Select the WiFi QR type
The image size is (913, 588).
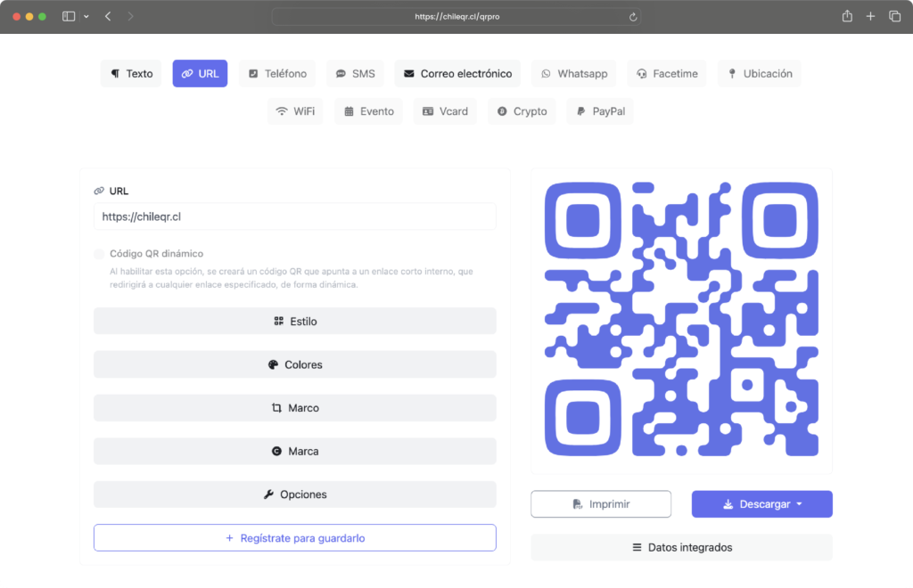coord(295,111)
